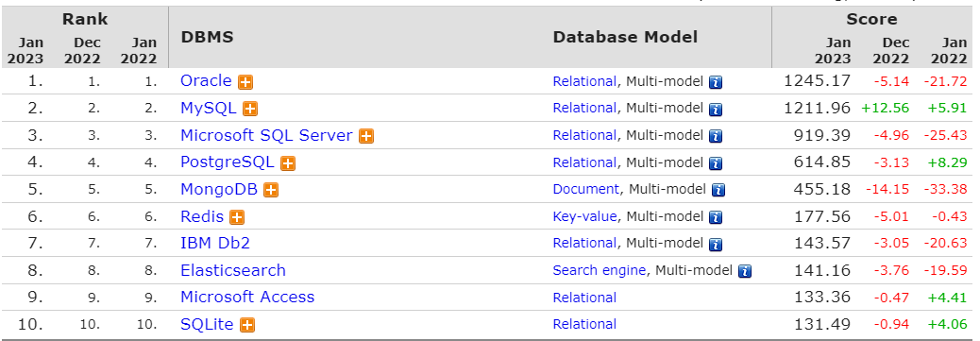Click the -19.59 change for Elasticsearch
The height and width of the screenshot is (341, 980).
[945, 270]
